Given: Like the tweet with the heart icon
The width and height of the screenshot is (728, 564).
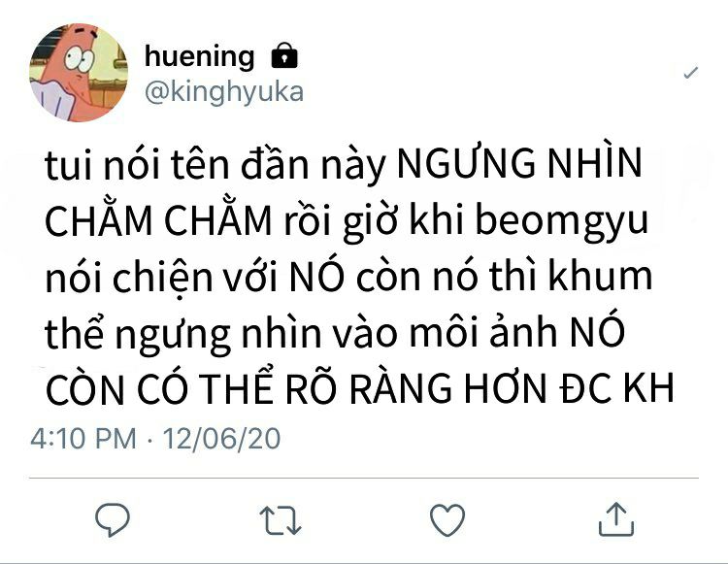Looking at the screenshot, I should point(447,519).
